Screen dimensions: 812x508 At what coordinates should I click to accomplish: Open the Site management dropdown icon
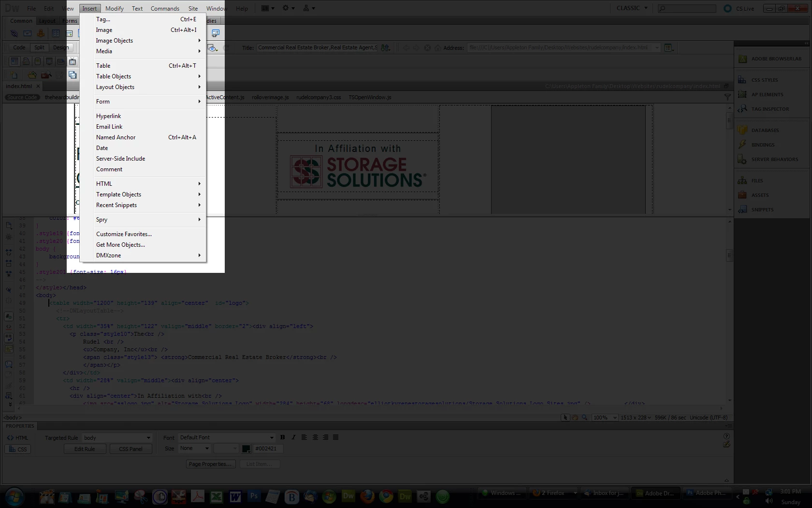click(309, 8)
